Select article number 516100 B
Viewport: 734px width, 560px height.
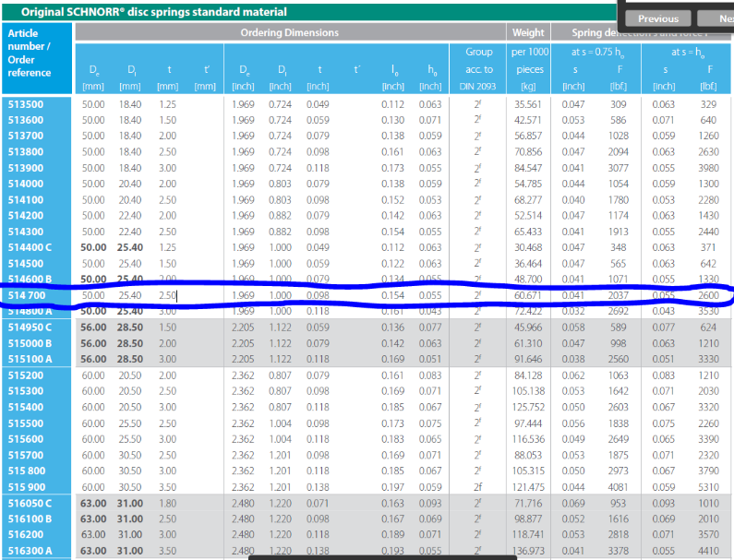coord(30,519)
